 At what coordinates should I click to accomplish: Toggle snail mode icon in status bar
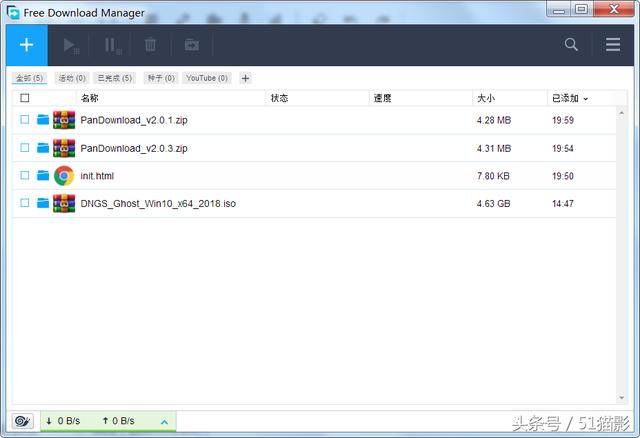coord(22,421)
